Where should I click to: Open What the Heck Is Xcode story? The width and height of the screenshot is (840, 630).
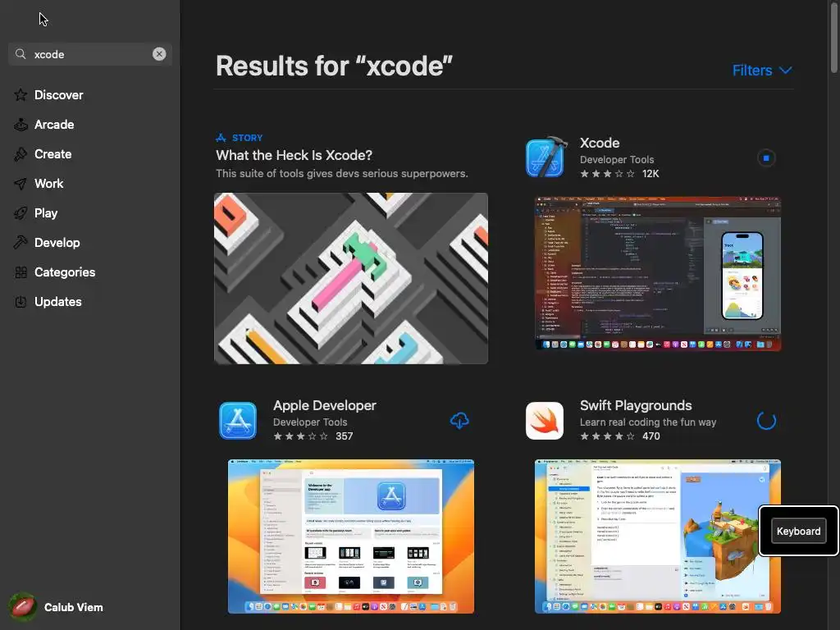(294, 155)
